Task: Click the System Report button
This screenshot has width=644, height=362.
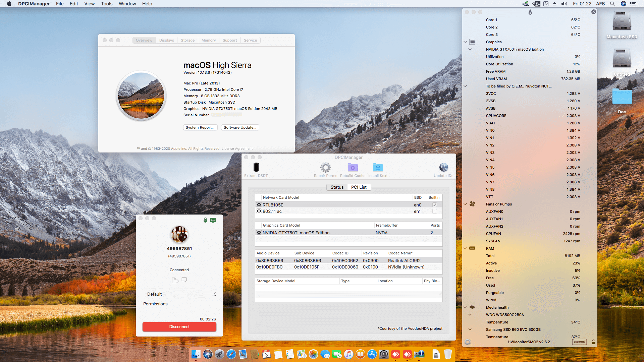Action: click(x=200, y=127)
